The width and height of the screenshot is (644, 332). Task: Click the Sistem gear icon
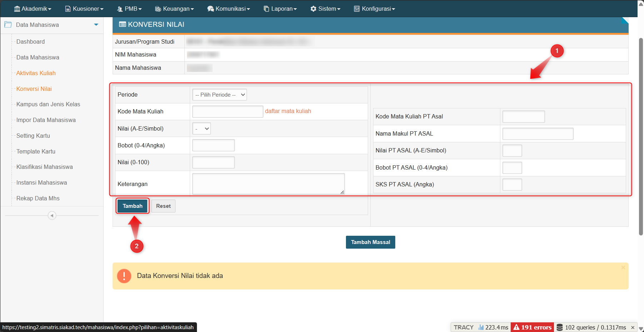pyautogui.click(x=313, y=9)
